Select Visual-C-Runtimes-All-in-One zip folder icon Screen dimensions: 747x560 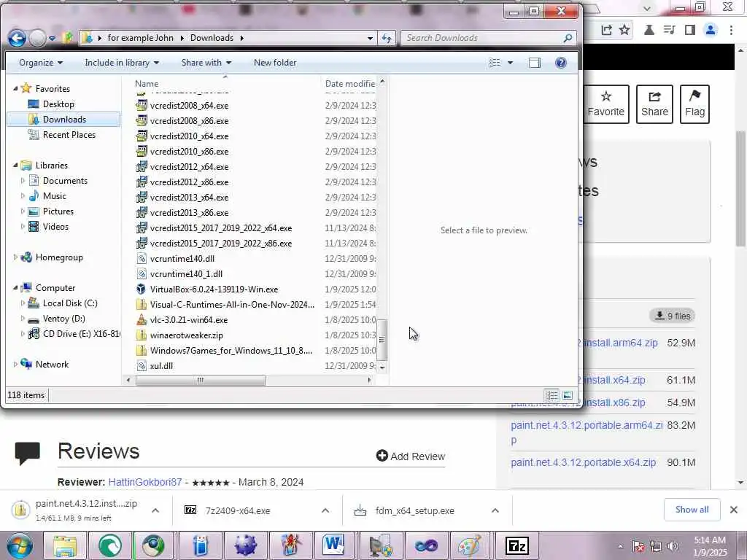(x=142, y=305)
